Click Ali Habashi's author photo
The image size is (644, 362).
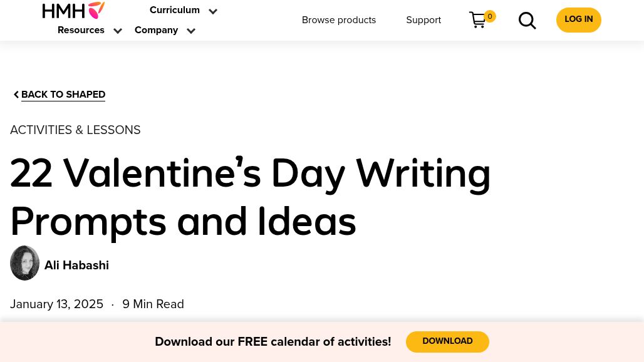click(x=25, y=263)
